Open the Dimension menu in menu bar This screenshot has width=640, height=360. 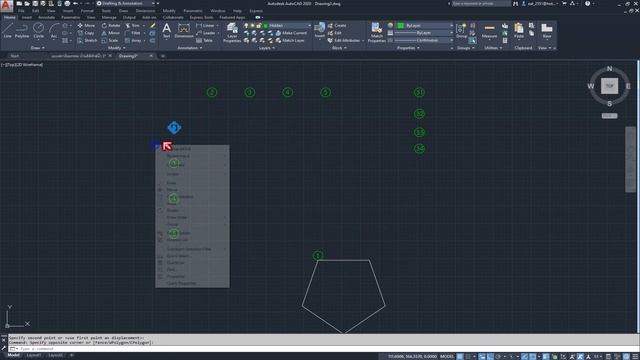tap(145, 11)
